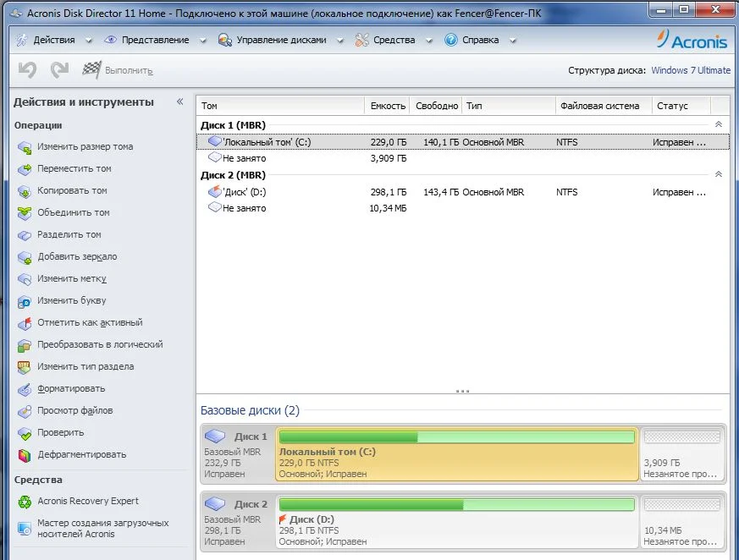This screenshot has width=739, height=560.
Task: Click the Change label icon
Action: 25,279
